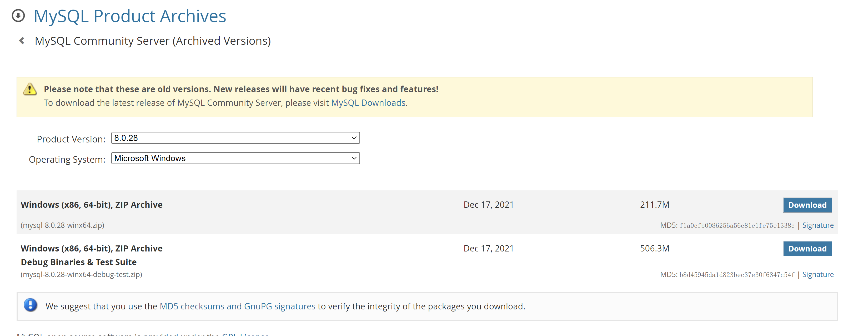This screenshot has width=868, height=336.
Task: Click the blue info exclamation icon
Action: 30,305
